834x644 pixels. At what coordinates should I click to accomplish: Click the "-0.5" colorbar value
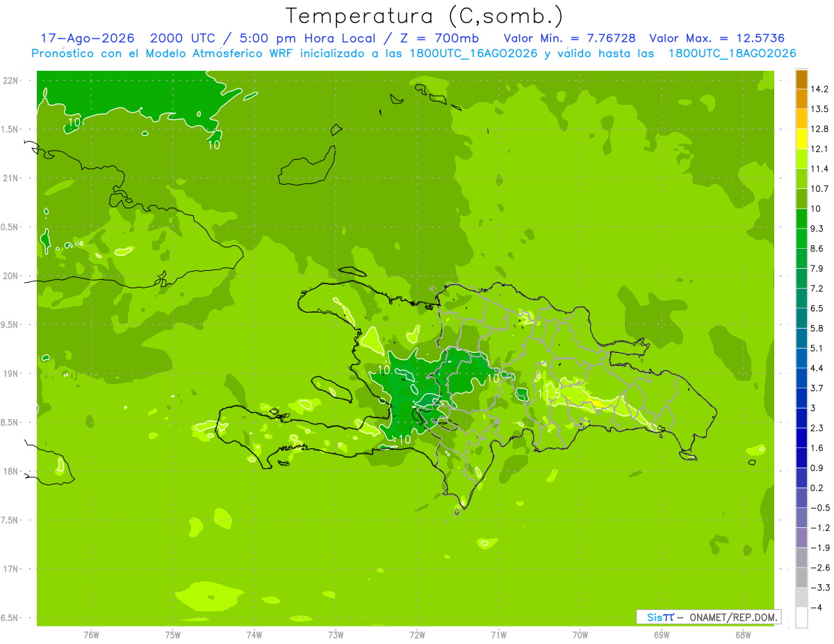click(x=819, y=508)
